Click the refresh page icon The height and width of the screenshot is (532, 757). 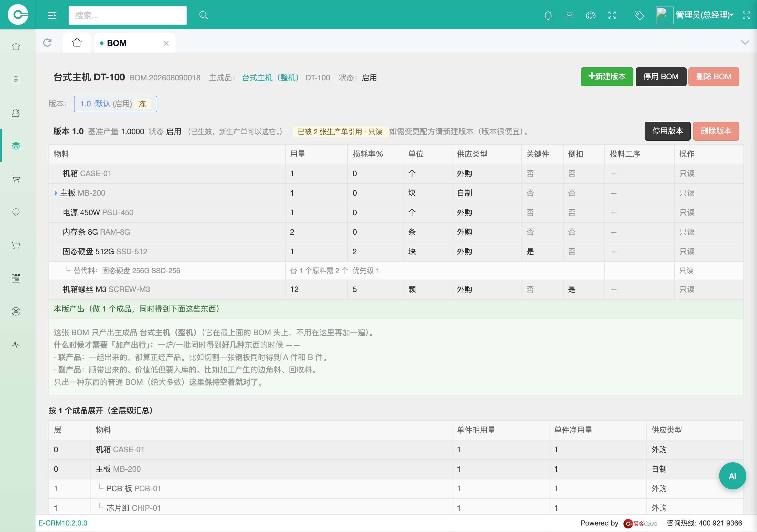pos(48,43)
